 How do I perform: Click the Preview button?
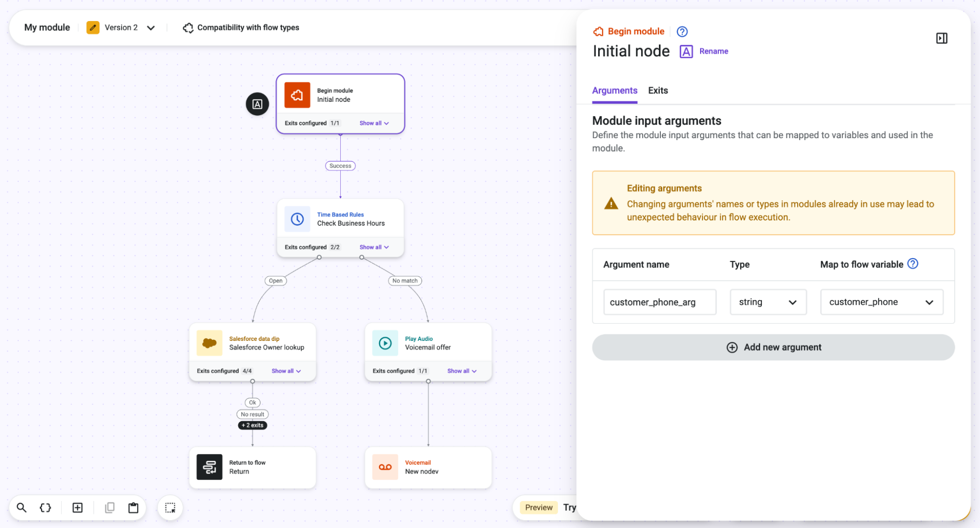point(538,507)
